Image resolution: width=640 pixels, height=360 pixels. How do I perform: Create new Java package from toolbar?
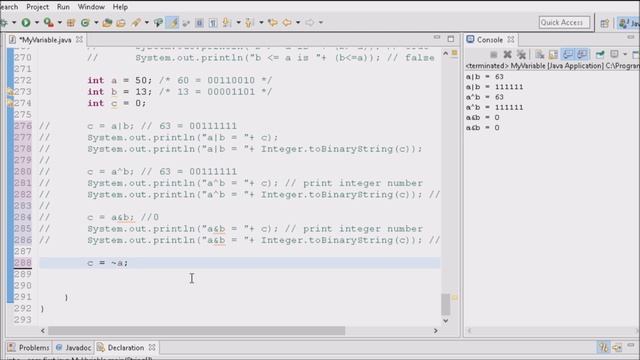(x=71, y=23)
